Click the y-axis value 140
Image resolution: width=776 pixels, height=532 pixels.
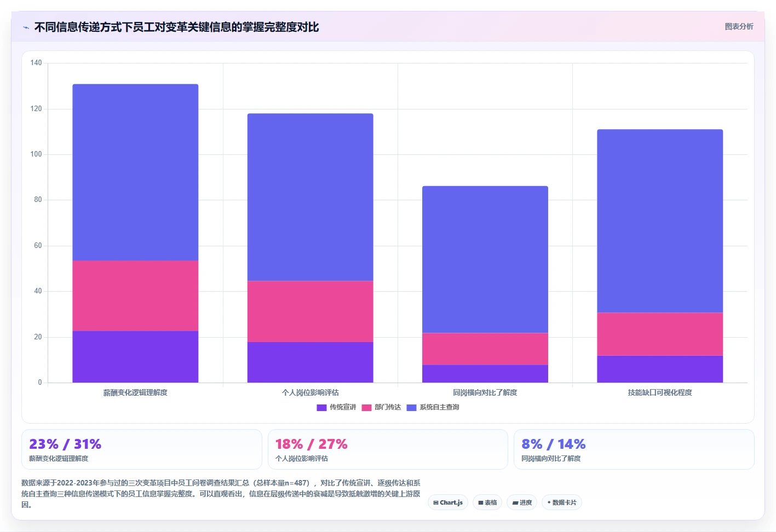point(36,63)
